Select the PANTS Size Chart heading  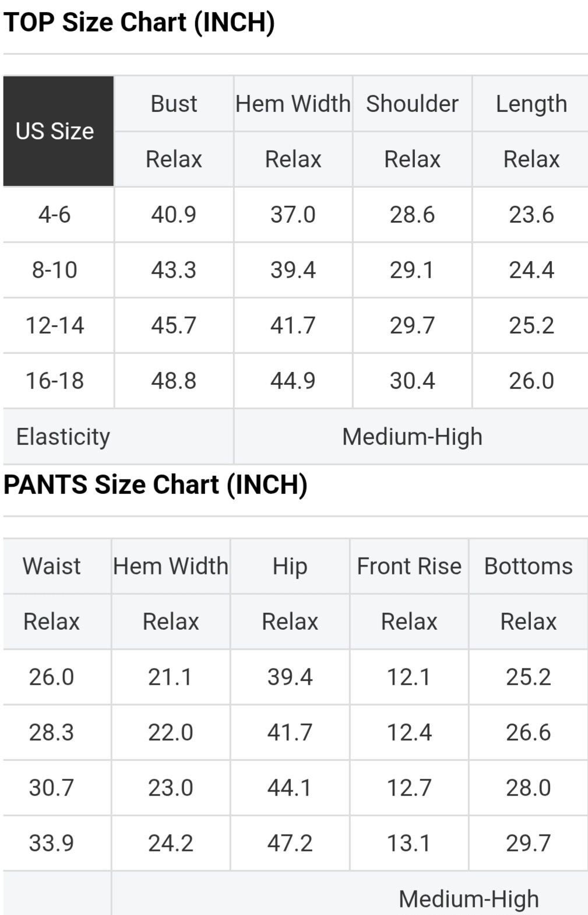point(156,485)
